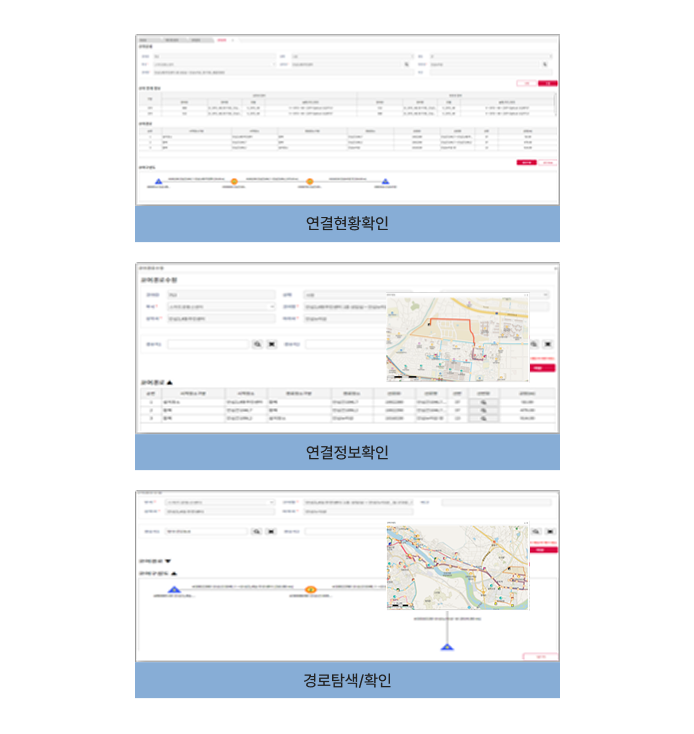Click clear icon beside left search in 경로탐색/확인

pyautogui.click(x=270, y=532)
